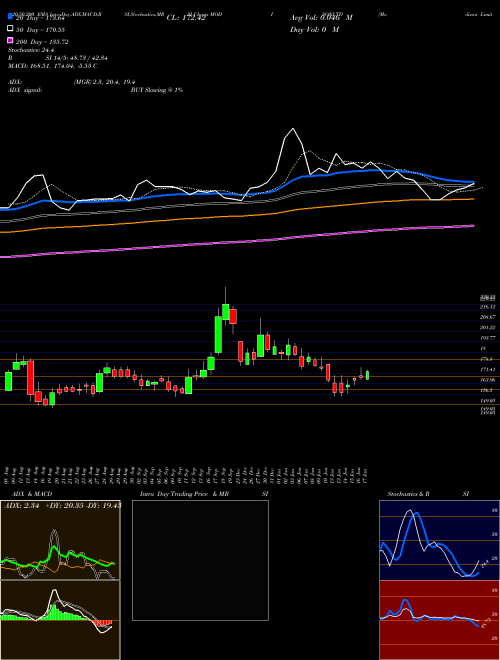Open the blue Stochastics chart panel
Image resolution: width=500 pixels, height=660 pixels.
pyautogui.click(x=439, y=540)
